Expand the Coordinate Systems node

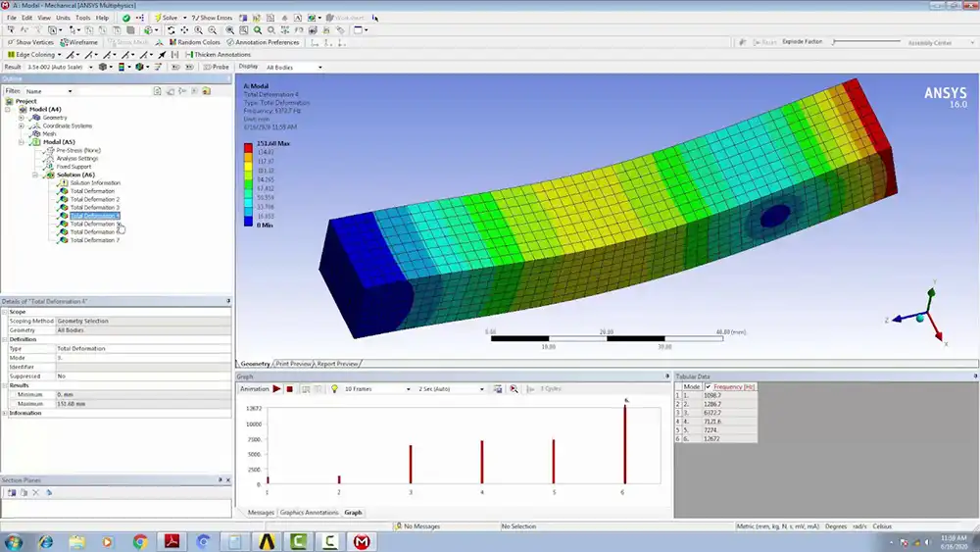point(22,125)
